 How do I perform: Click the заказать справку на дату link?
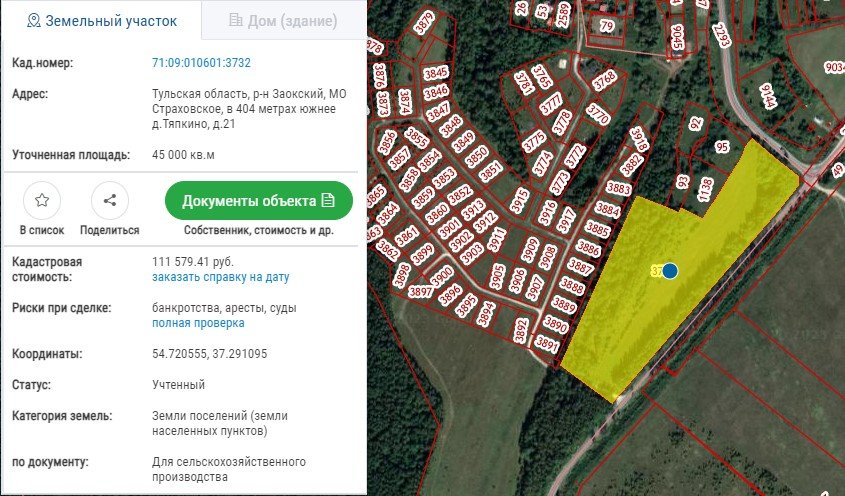point(220,277)
